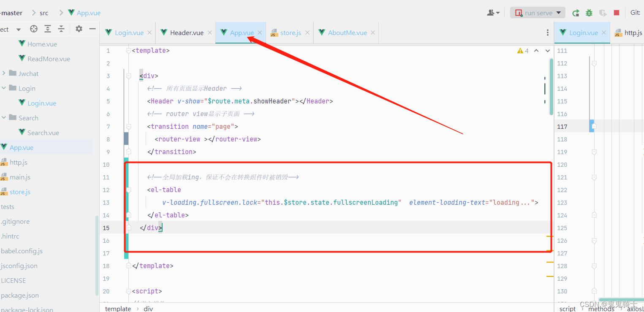
Task: Open LICENSE file in the project tree
Action: pos(14,280)
